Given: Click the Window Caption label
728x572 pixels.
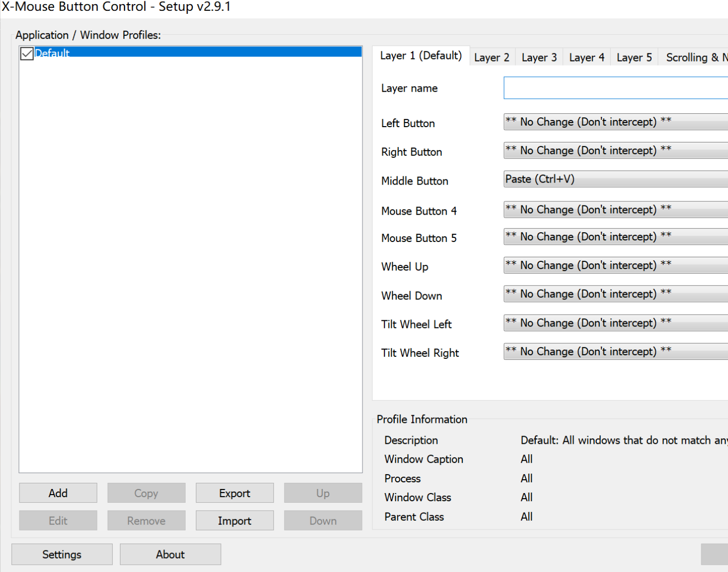Looking at the screenshot, I should 423,459.
